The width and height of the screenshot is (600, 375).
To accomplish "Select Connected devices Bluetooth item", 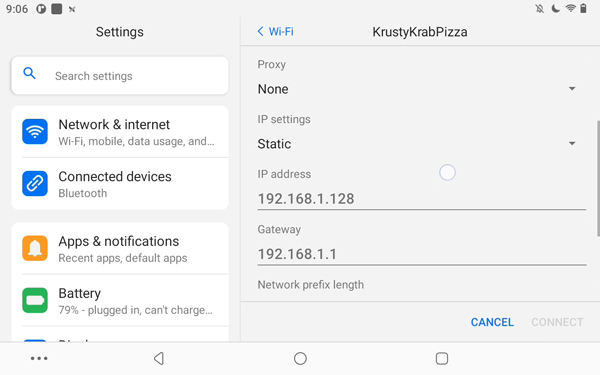I will (120, 184).
